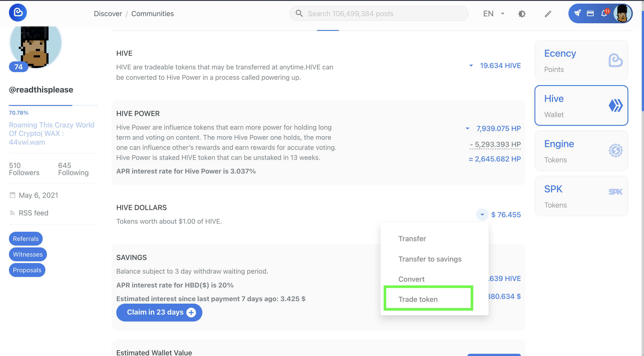The height and width of the screenshot is (356, 644).
Task: Click the RSS feed icon
Action: (12, 213)
